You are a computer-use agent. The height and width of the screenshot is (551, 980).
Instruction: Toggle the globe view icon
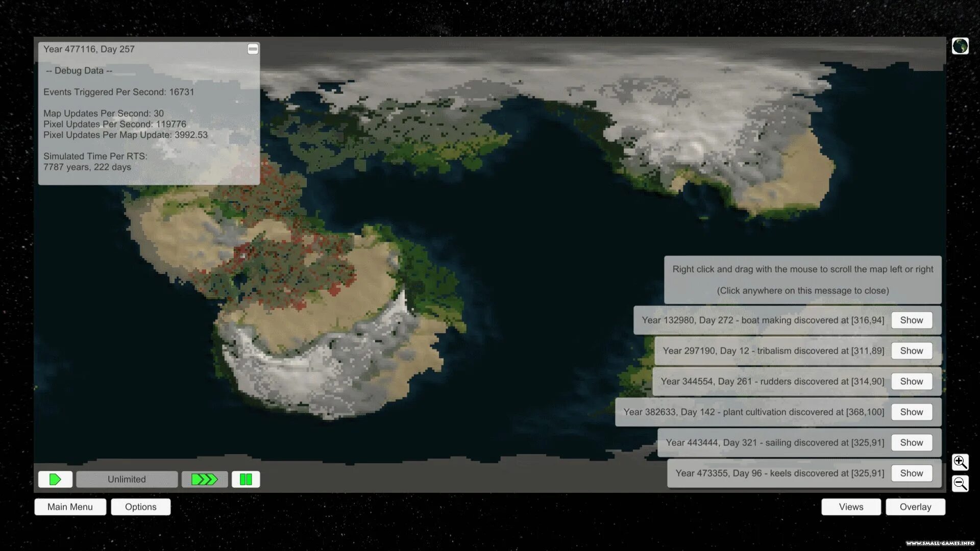pyautogui.click(x=960, y=46)
